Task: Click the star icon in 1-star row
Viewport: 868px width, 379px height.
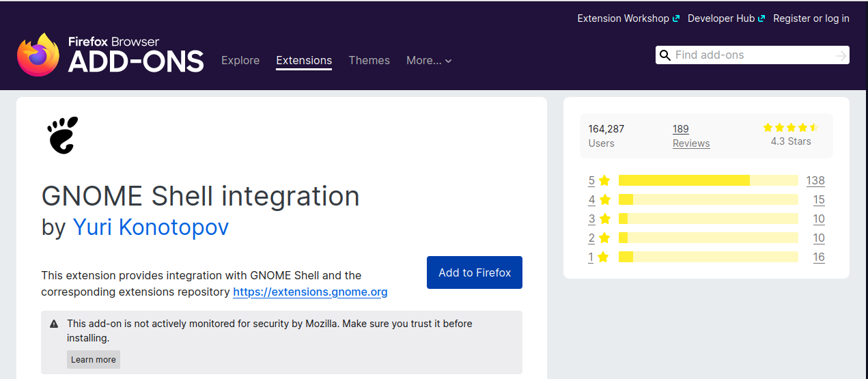Action: (x=603, y=257)
